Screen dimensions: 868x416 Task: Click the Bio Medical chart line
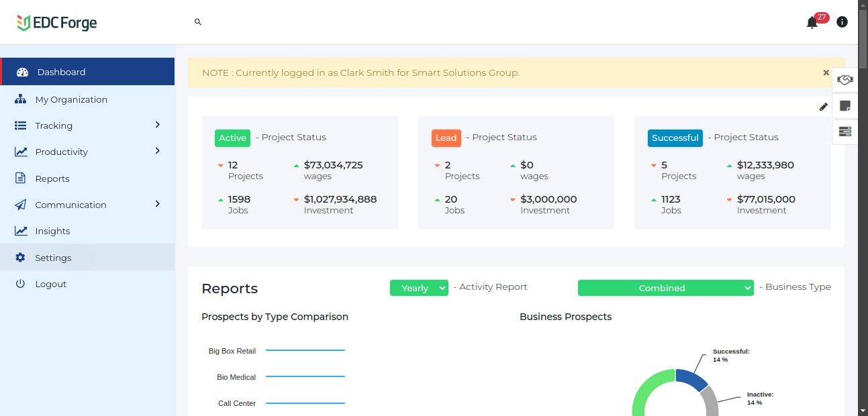click(305, 376)
